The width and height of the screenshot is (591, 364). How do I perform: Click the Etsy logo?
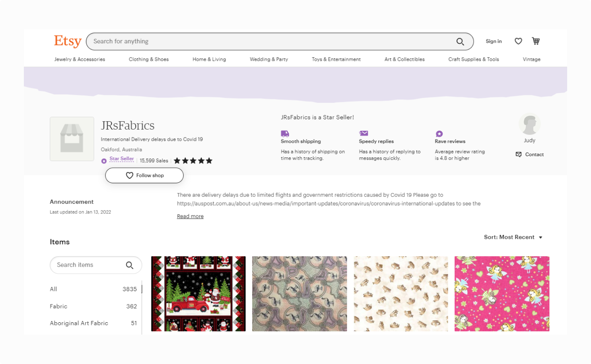coord(68,41)
